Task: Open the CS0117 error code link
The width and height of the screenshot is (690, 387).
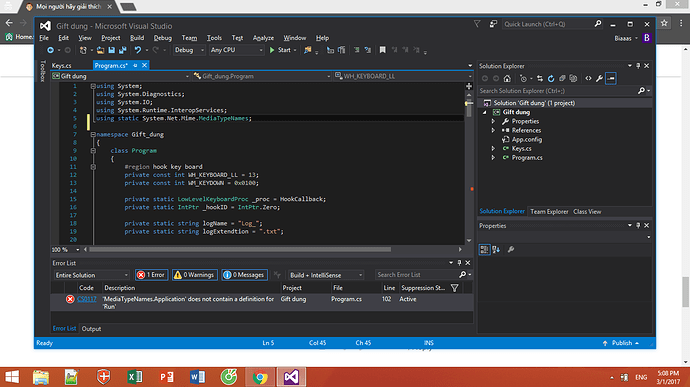Action: pos(86,299)
